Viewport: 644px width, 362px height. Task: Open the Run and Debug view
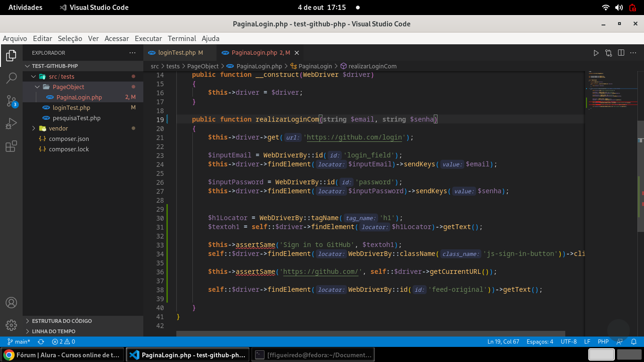tap(11, 123)
